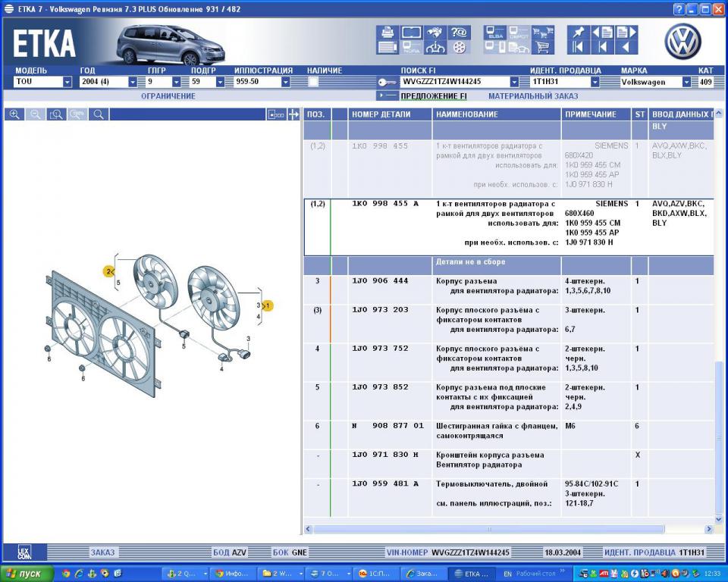The width and height of the screenshot is (728, 582).
Task: Open the ОГРАНИЧЕНИЕ tab
Action: (168, 96)
